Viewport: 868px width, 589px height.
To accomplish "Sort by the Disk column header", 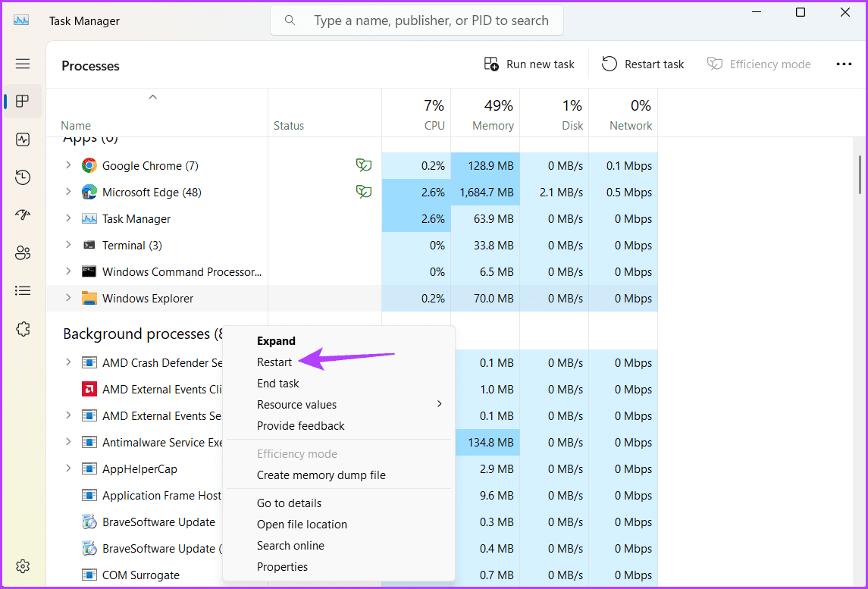I will coord(554,113).
